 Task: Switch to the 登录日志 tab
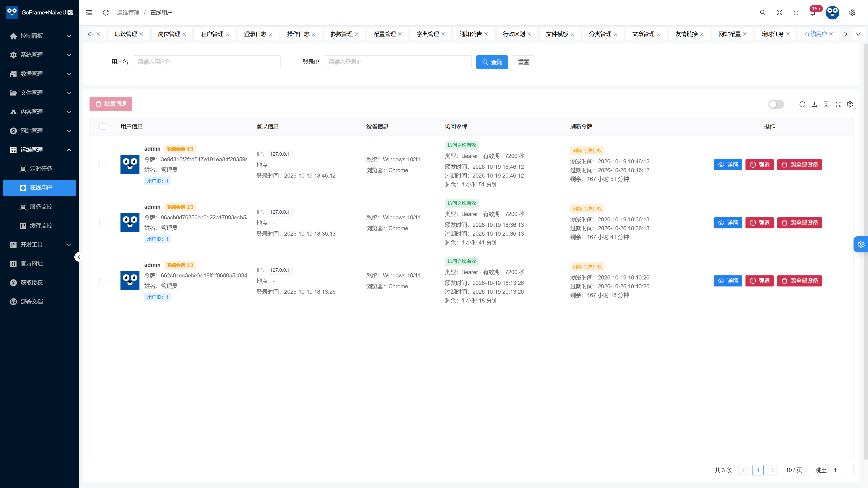click(255, 34)
